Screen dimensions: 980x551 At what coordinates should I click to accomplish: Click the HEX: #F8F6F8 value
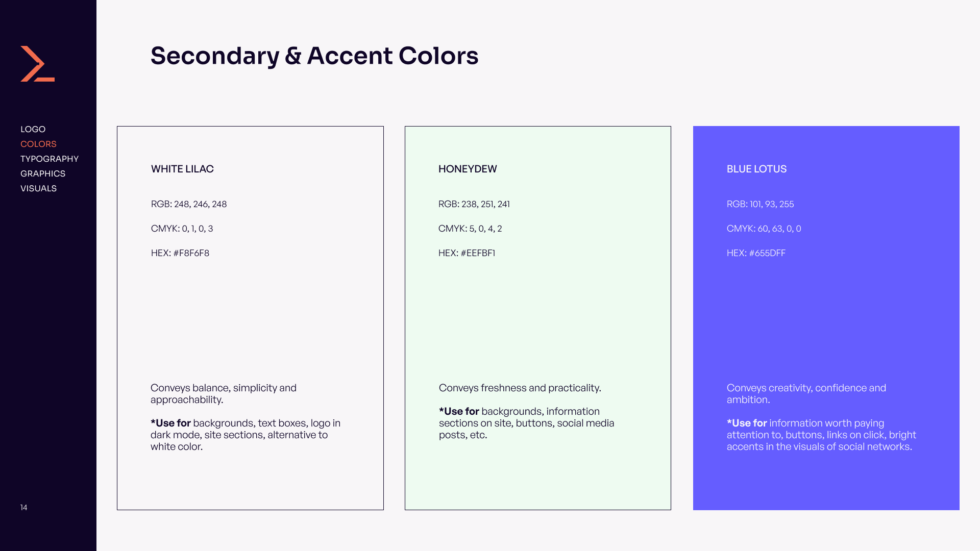(x=180, y=253)
